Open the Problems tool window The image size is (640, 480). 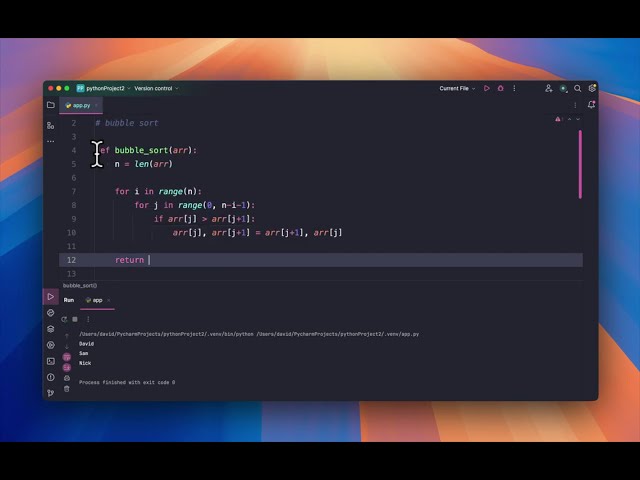click(x=51, y=377)
